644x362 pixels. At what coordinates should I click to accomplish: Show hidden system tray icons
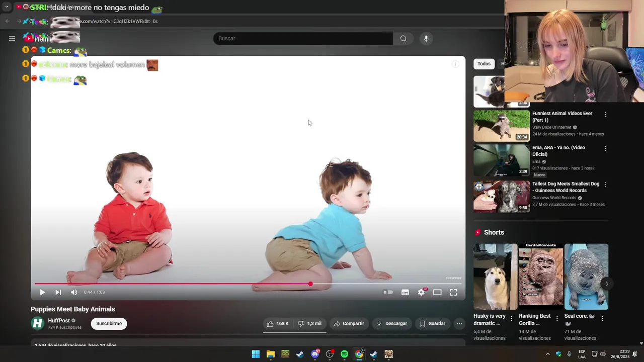[x=547, y=354]
